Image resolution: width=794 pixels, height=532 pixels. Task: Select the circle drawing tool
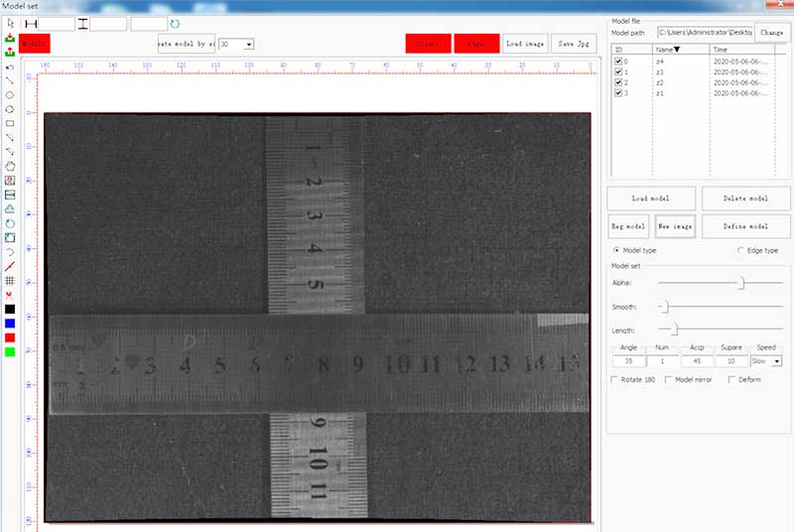point(10,94)
